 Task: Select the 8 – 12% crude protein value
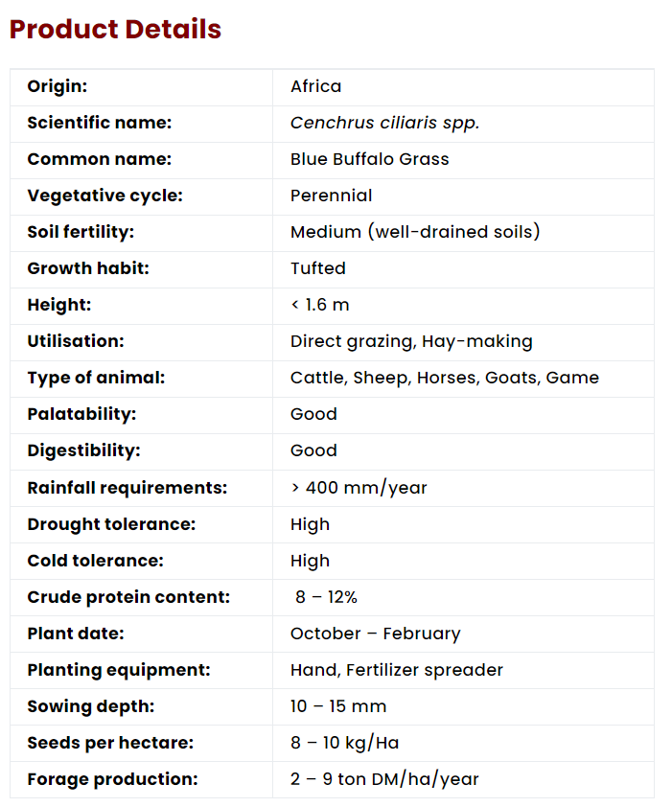point(326,597)
